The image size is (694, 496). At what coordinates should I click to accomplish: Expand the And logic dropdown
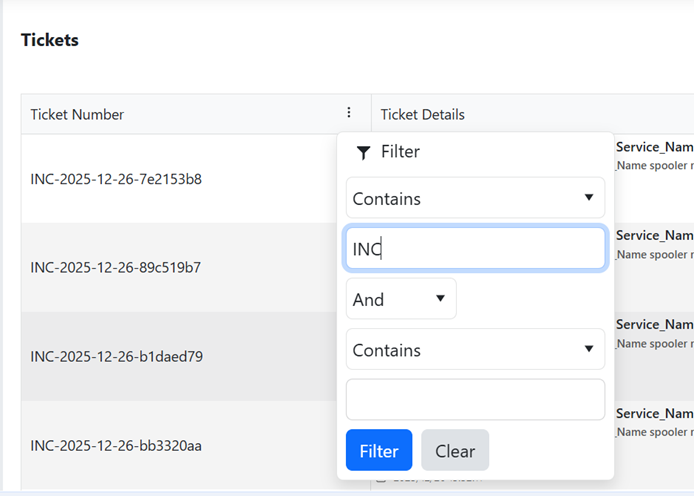pyautogui.click(x=401, y=299)
